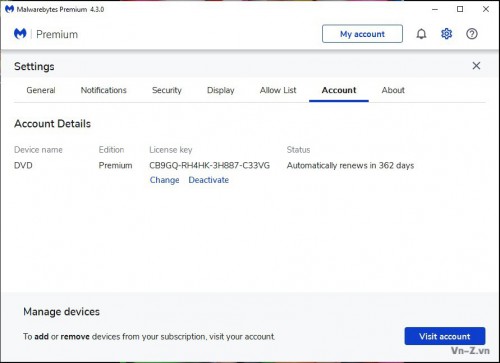Click the Account Details heading

[x=52, y=124]
